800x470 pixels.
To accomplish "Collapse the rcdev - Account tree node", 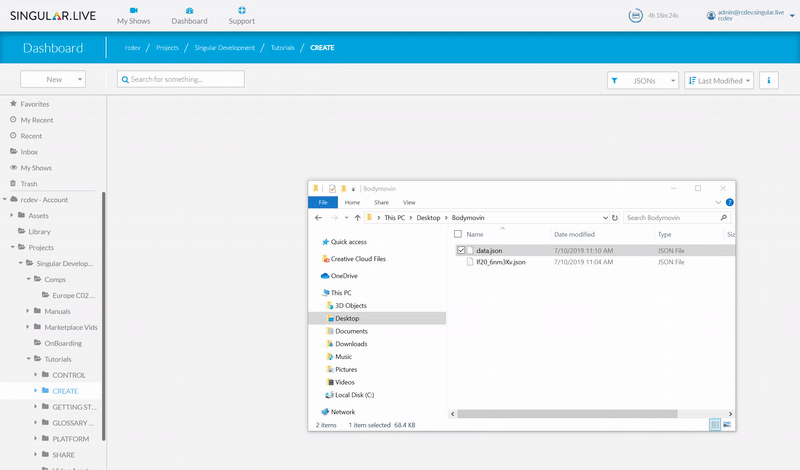I will tap(5, 200).
